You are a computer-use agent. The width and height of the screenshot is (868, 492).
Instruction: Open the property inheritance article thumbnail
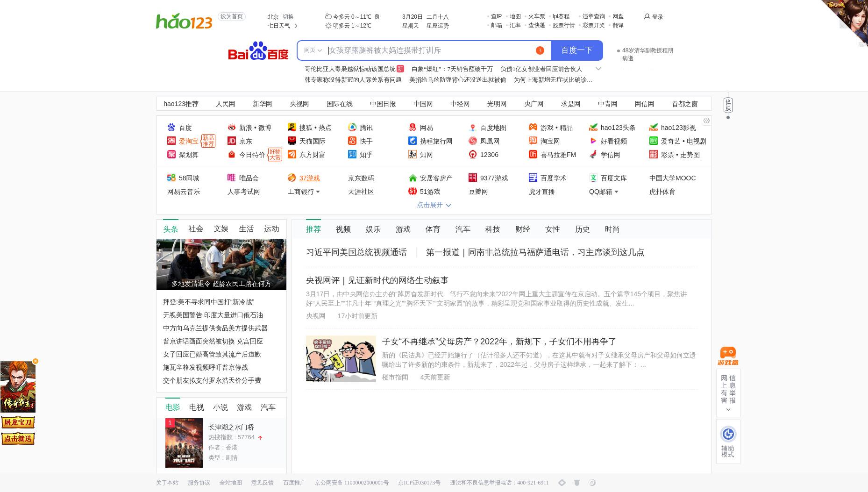click(x=341, y=359)
